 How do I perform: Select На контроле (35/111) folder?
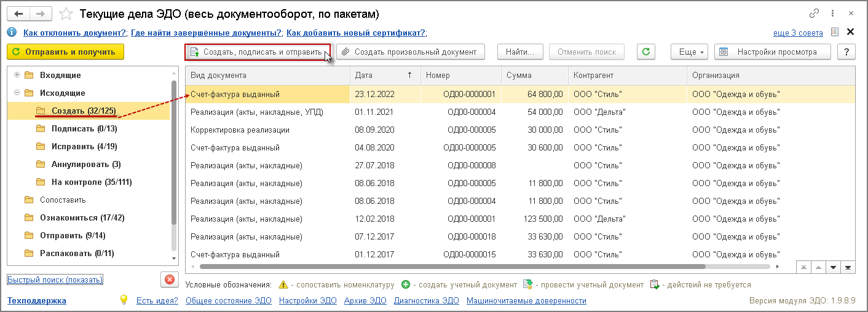click(x=92, y=182)
